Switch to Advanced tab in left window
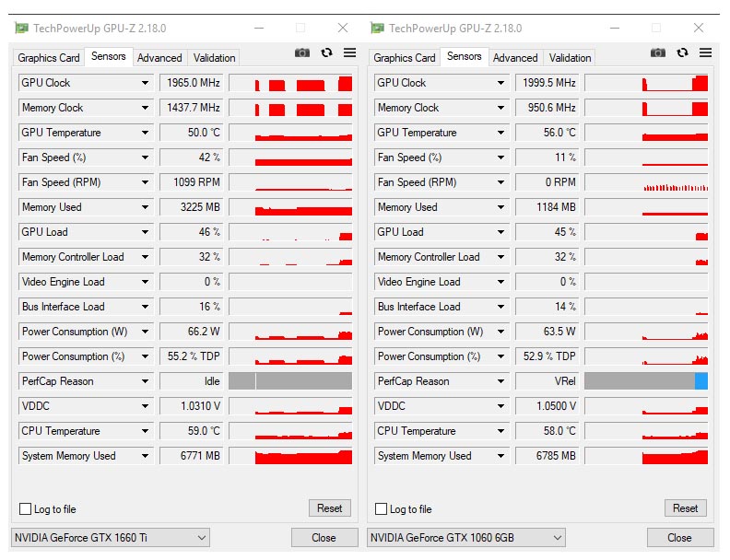Viewport: 730px width, 560px height. click(159, 58)
